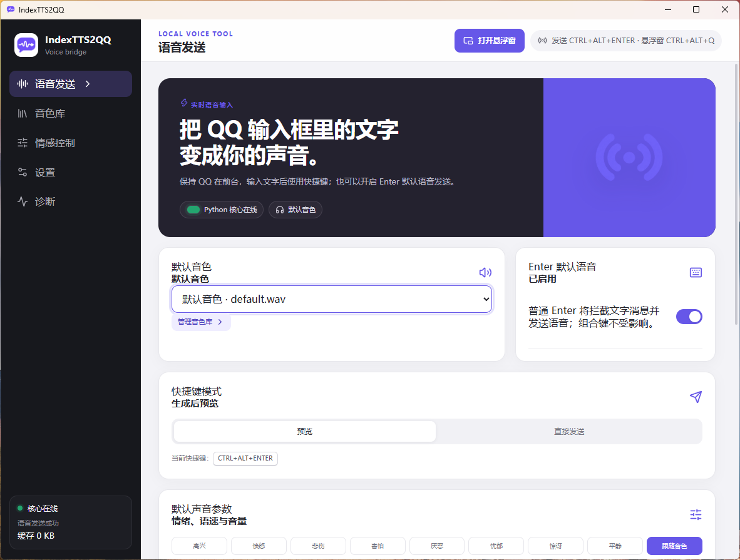The height and width of the screenshot is (560, 740).
Task: Click the main content vertical scrollbar
Action: 736,195
